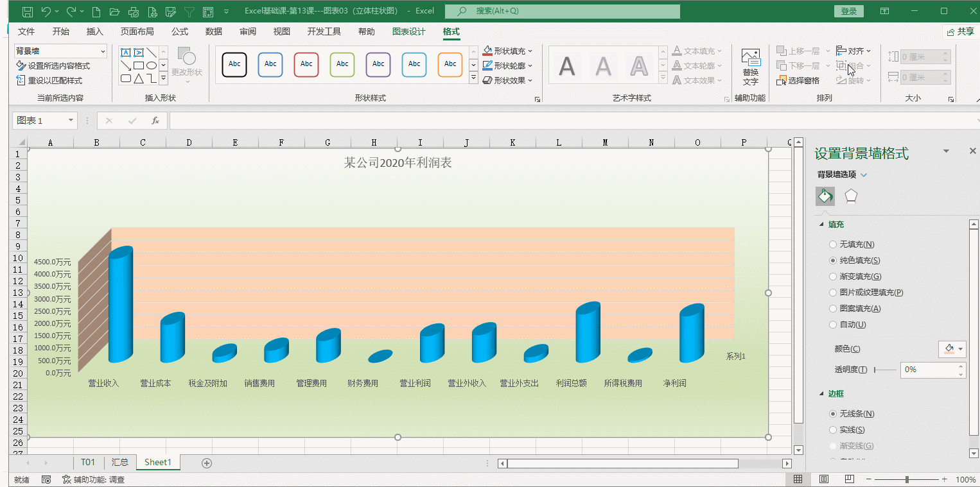Screen dimensions: 980x487
Task: Open the Selection Pane (选择窗格)
Action: pyautogui.click(x=798, y=80)
